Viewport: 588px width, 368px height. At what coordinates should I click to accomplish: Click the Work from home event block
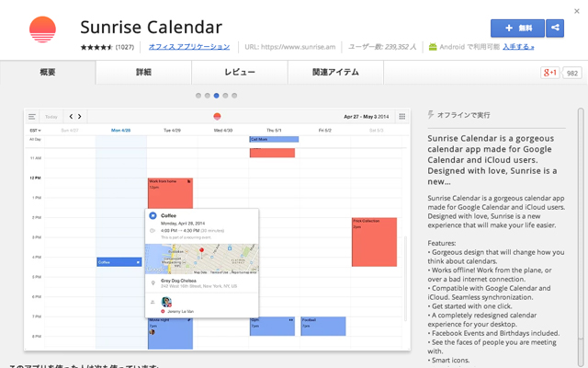170,193
